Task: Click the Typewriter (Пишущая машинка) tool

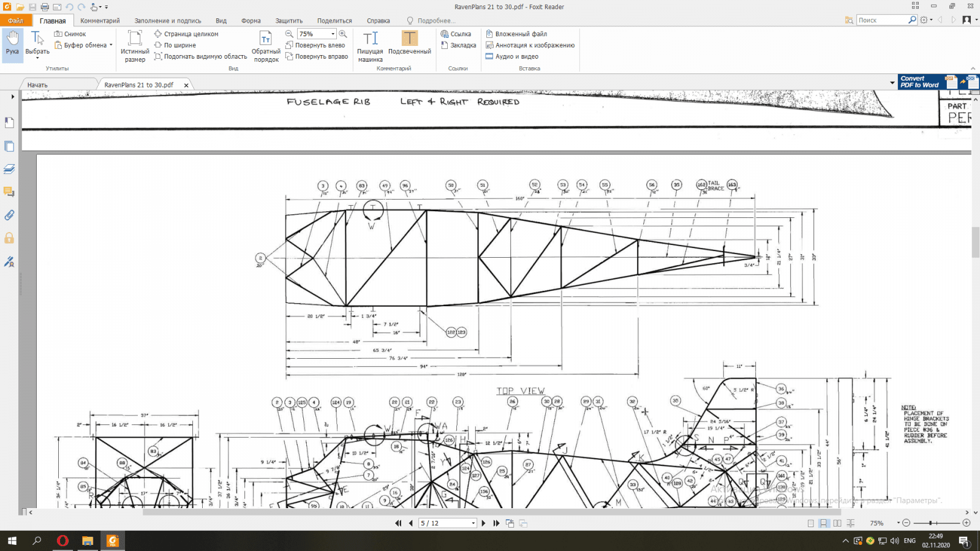Action: point(370,46)
